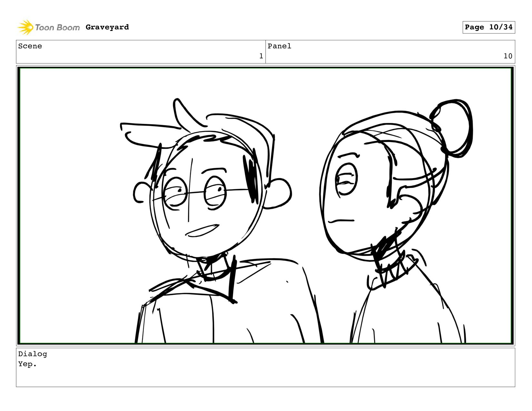
Task: Select the Panel label
Action: pos(279,46)
